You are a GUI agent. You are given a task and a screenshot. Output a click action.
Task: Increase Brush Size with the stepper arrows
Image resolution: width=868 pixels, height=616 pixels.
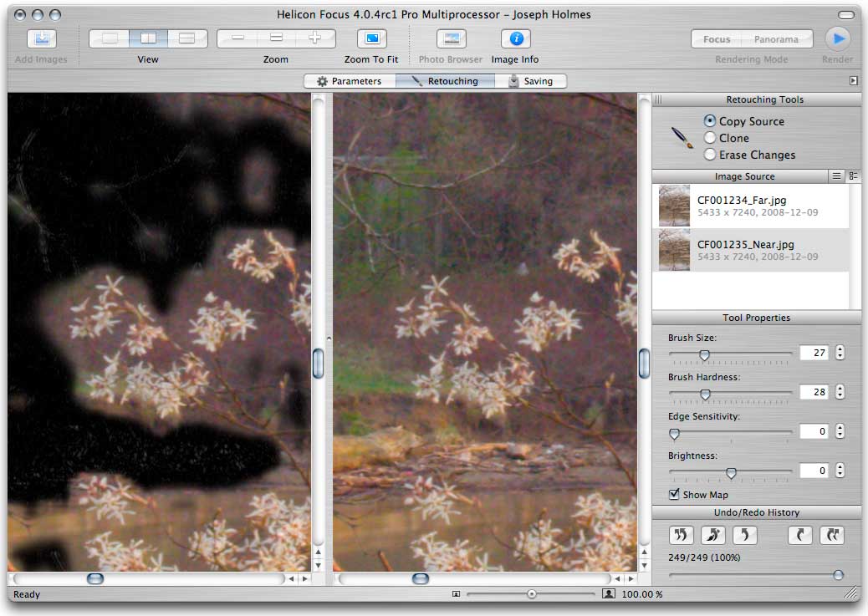[x=840, y=349]
